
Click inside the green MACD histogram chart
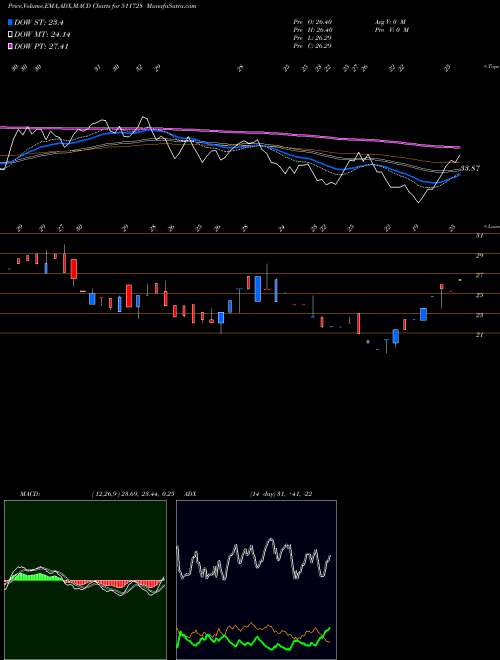click(x=85, y=580)
